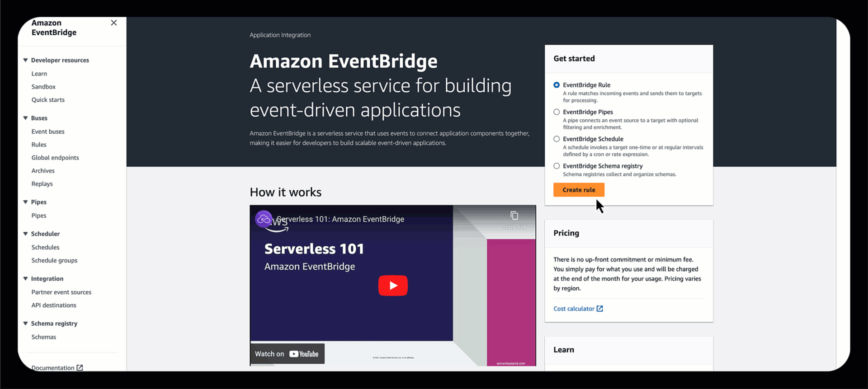
Task: Click the Copy link icon on video
Action: click(x=514, y=216)
